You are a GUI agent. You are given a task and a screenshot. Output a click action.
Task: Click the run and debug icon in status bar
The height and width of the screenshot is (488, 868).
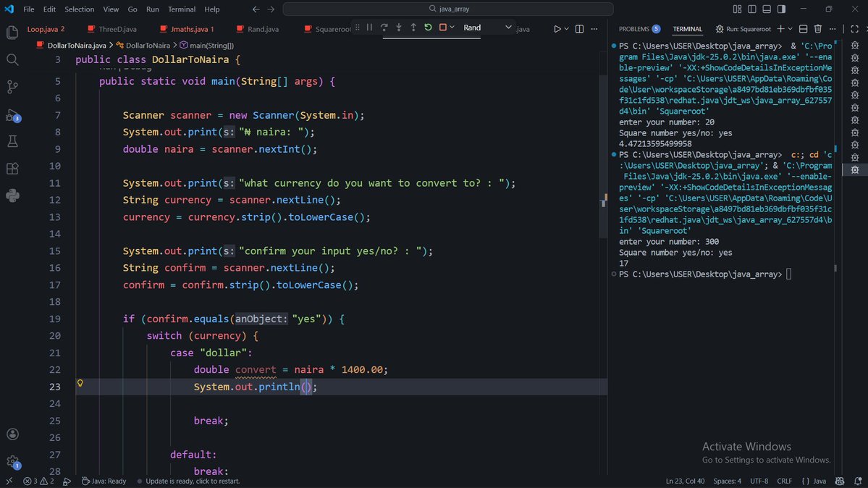tap(67, 481)
